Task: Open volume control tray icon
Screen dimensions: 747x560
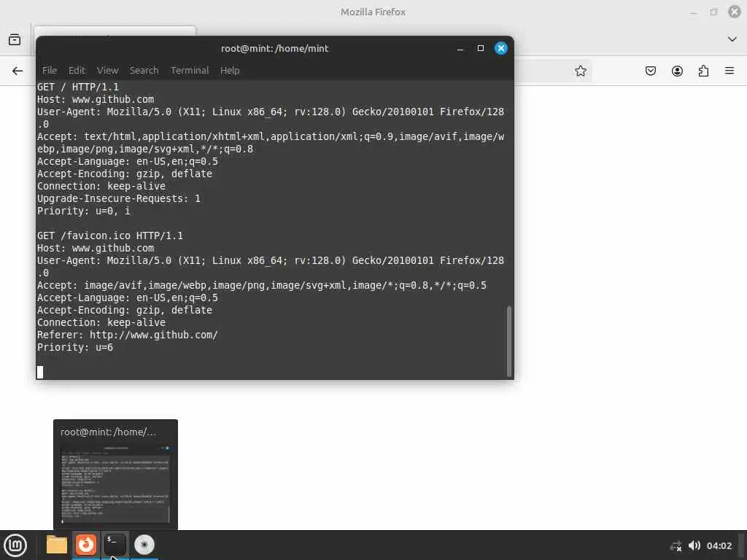Action: coord(694,545)
